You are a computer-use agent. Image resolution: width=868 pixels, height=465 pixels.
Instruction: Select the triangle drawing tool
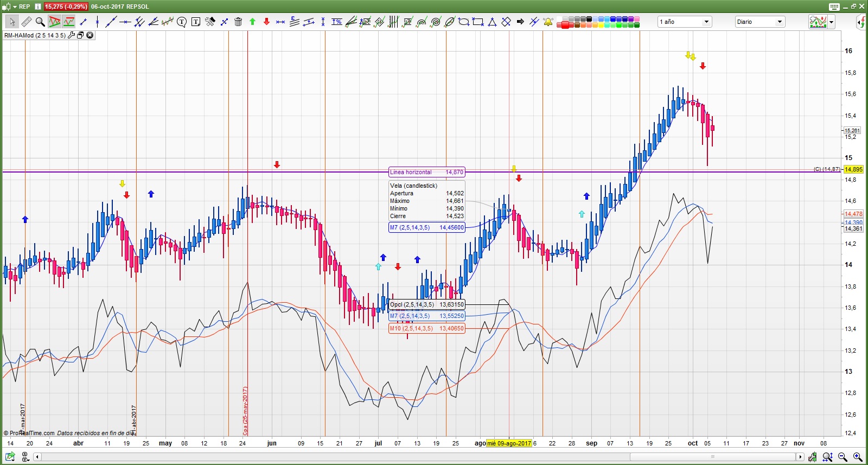click(492, 22)
